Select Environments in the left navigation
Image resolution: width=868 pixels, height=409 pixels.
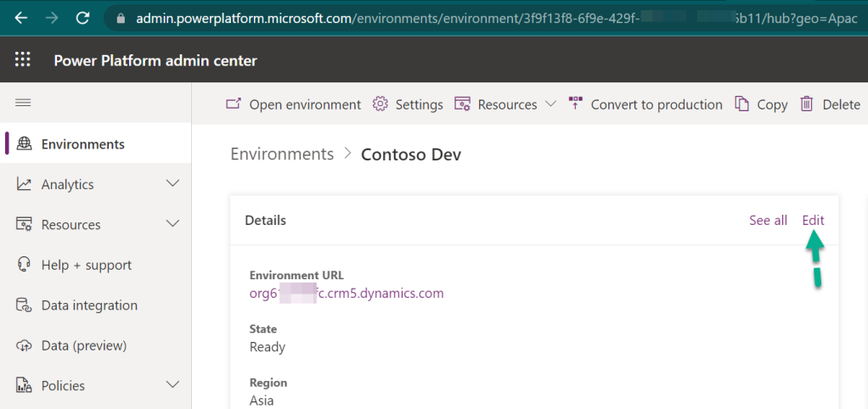coord(96,143)
